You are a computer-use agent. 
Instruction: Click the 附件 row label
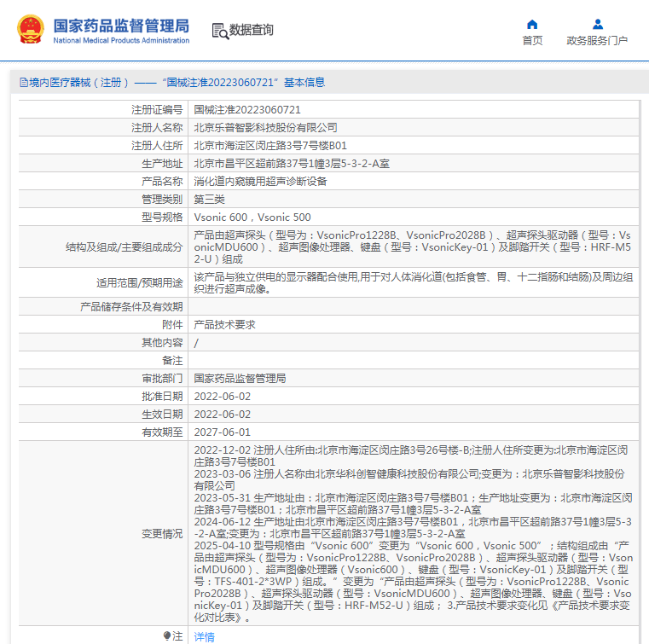pyautogui.click(x=172, y=324)
